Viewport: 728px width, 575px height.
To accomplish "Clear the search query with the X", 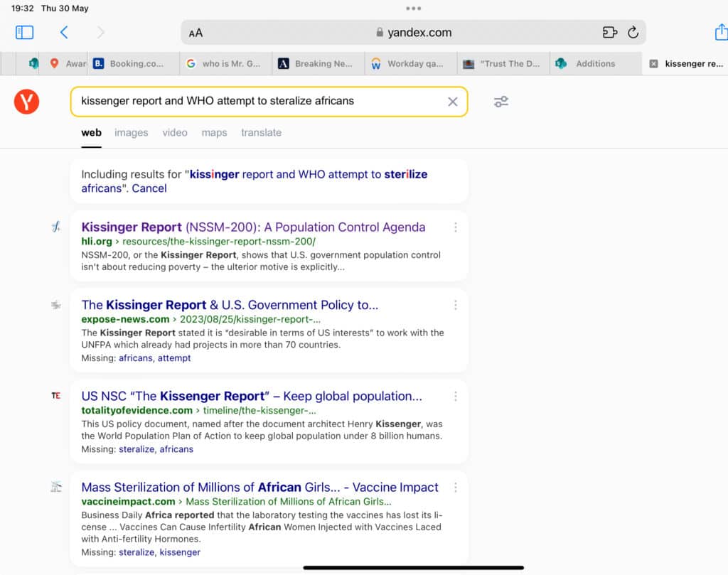I will click(x=453, y=102).
